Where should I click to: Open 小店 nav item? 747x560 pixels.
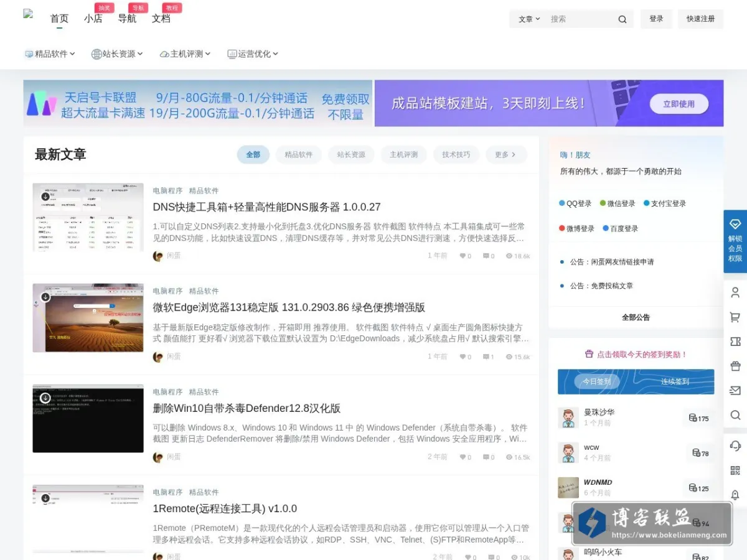pyautogui.click(x=93, y=19)
